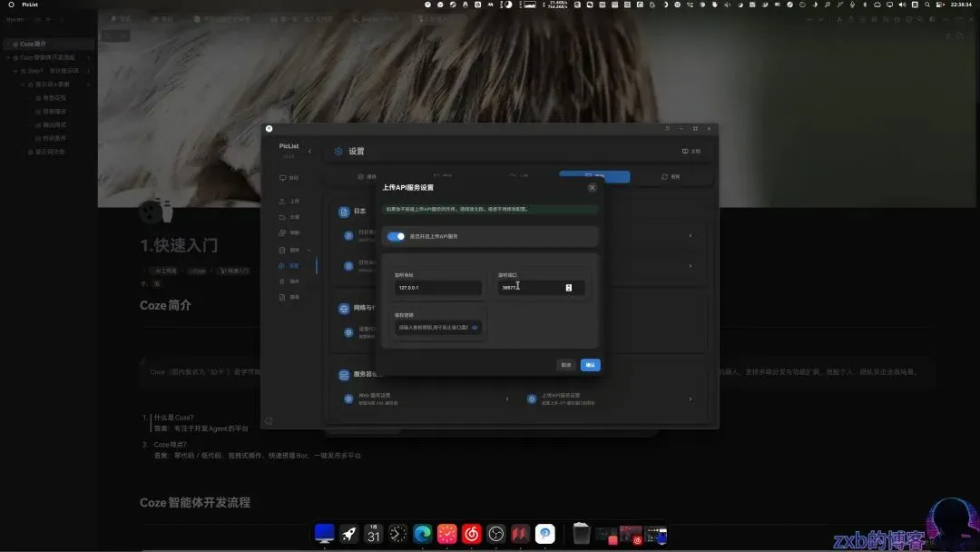Open the Clock app in Dock
Image resolution: width=980 pixels, height=552 pixels.
click(x=397, y=534)
